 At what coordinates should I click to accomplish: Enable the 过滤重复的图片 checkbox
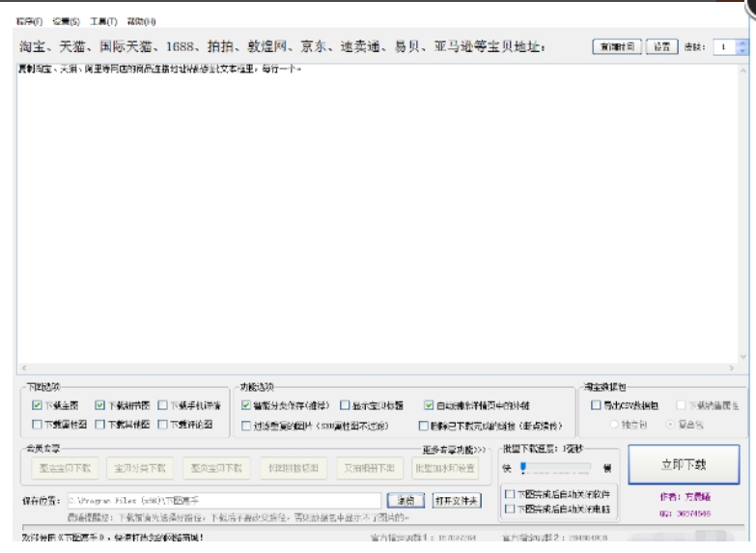(x=246, y=426)
